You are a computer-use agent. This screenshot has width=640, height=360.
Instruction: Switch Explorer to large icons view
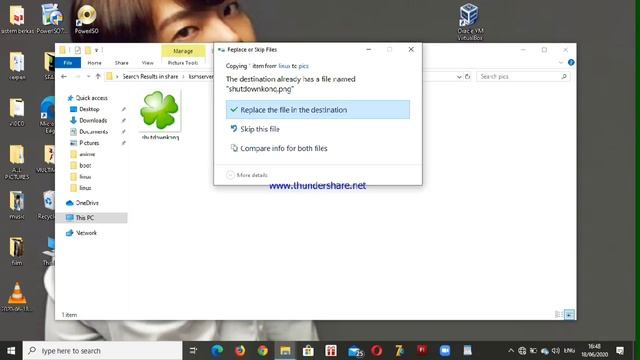coord(569,314)
